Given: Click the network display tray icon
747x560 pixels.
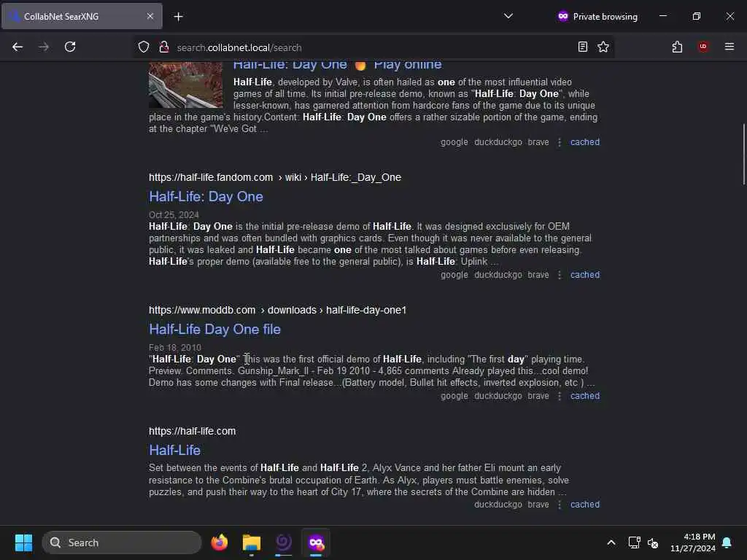Looking at the screenshot, I should (x=634, y=542).
